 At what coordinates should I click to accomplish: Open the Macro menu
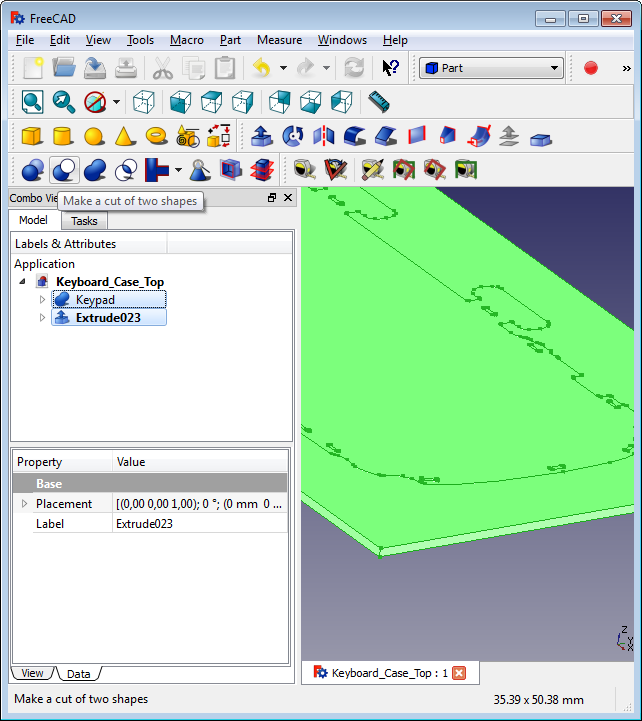pos(187,40)
